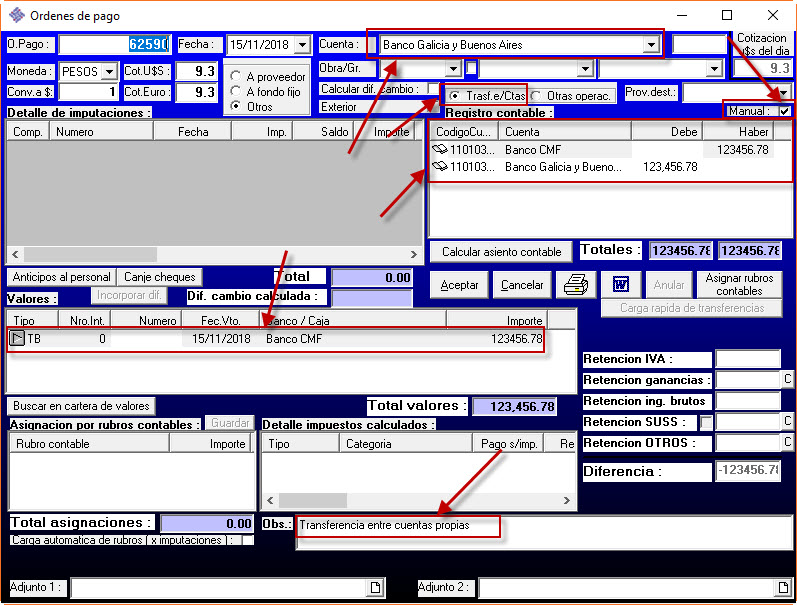Select the 'A proveedor' radio option
797x605 pixels.
point(236,76)
